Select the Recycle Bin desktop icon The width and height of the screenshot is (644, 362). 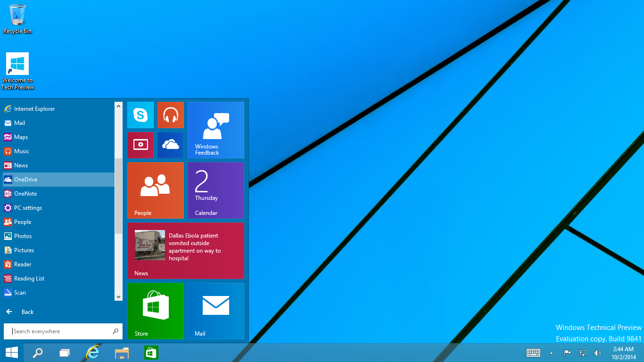click(x=17, y=19)
